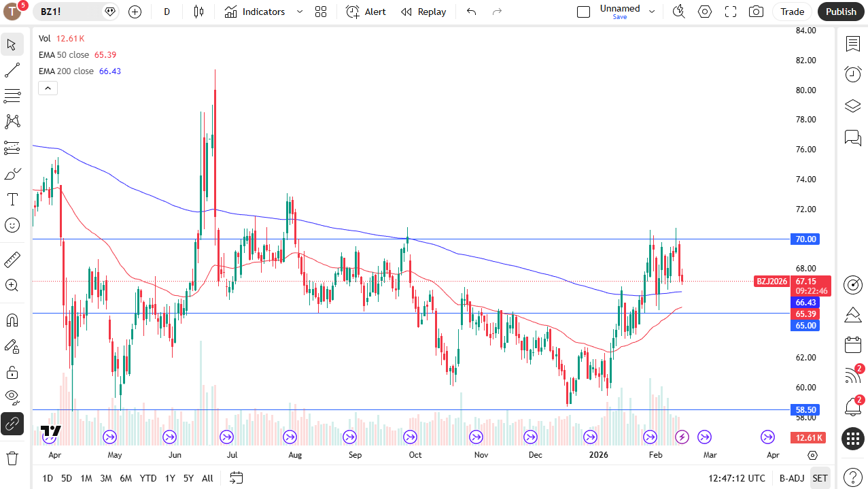This screenshot has width=868, height=489.
Task: Open the Trade button panel
Action: tap(792, 12)
